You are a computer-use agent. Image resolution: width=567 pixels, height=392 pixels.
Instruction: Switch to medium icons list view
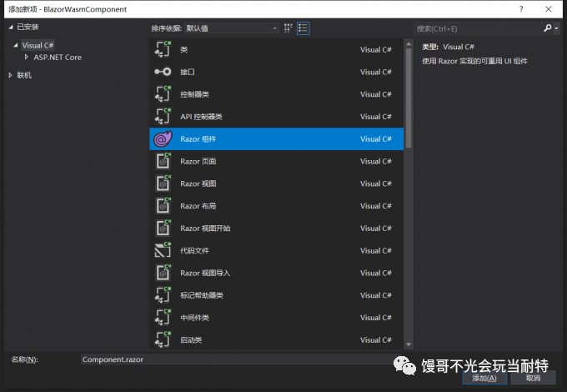click(x=303, y=28)
